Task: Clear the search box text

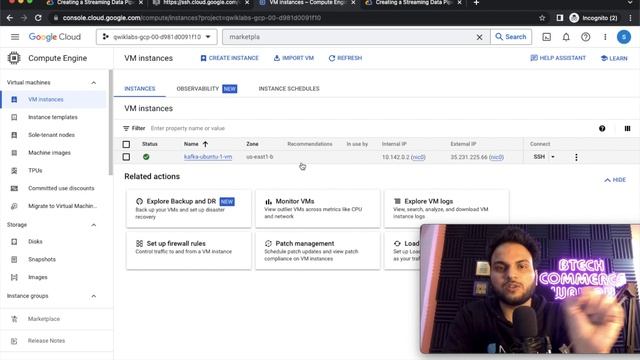Action: 480,37
